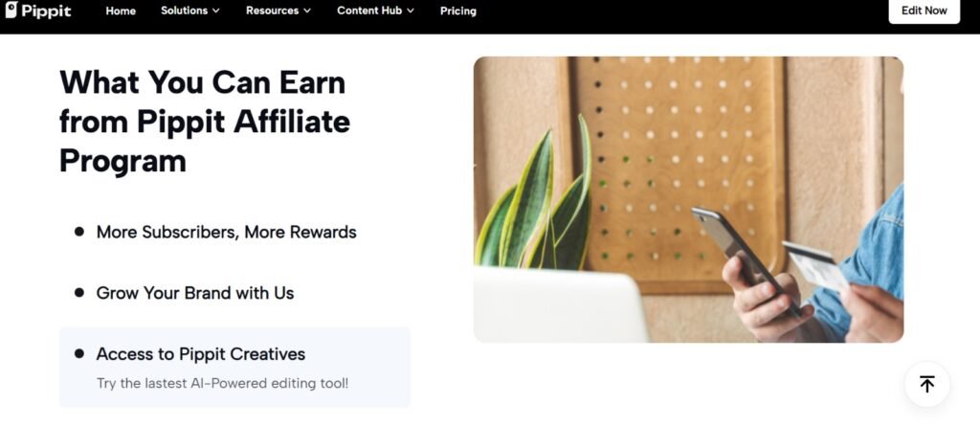Expand Grow Your Brand with Us
This screenshot has width=980, height=427.
coord(195,293)
